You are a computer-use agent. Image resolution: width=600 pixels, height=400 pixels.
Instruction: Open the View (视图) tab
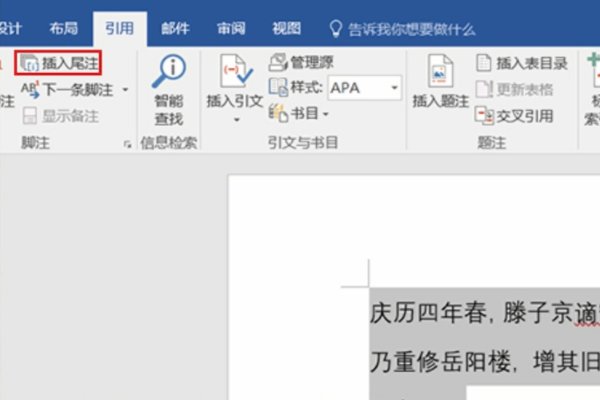click(x=287, y=28)
